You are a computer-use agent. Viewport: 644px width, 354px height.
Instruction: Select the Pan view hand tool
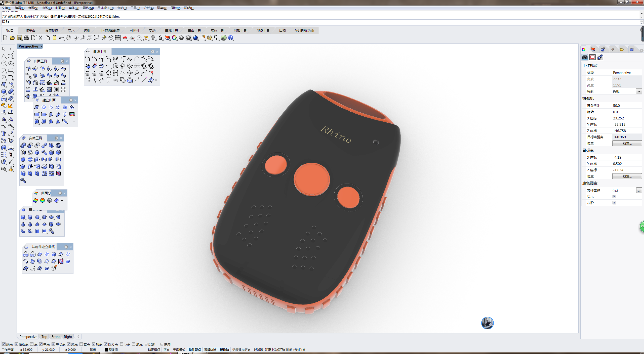point(68,38)
